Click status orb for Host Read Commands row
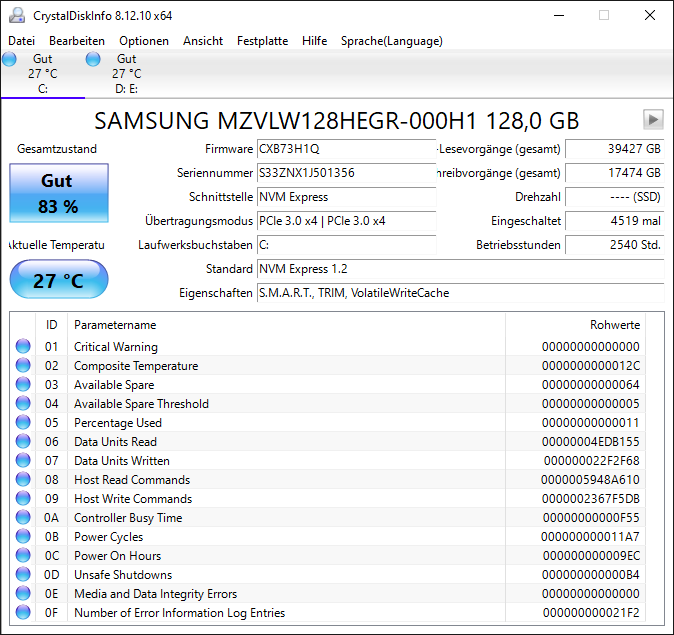This screenshot has width=674, height=635. pyautogui.click(x=23, y=479)
